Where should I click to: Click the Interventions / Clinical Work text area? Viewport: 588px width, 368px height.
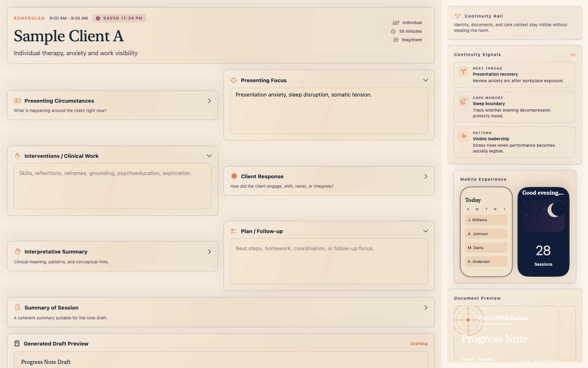click(112, 186)
